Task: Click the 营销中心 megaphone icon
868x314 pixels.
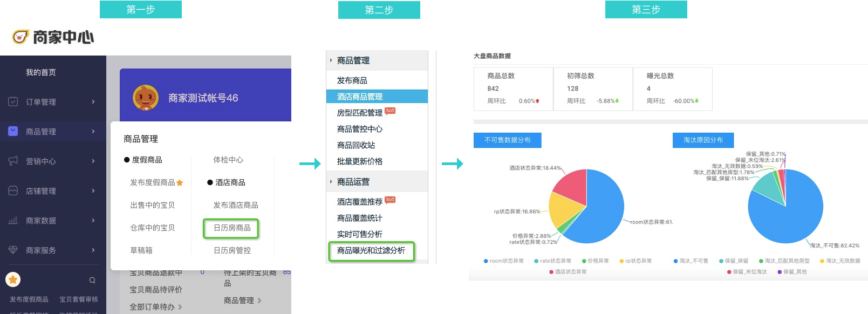Action: 13,161
